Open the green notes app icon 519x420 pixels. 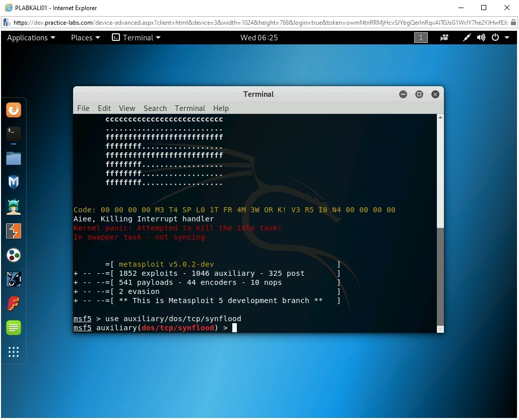pyautogui.click(x=14, y=328)
